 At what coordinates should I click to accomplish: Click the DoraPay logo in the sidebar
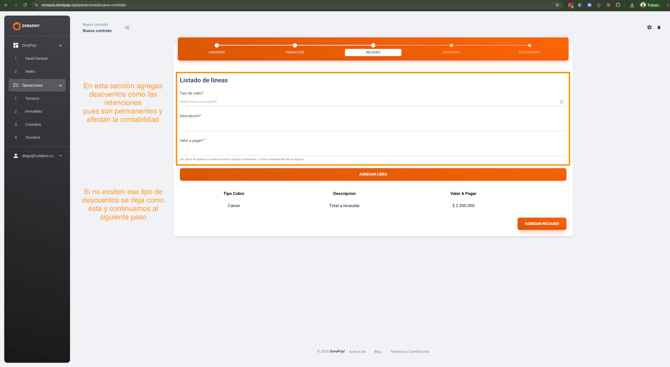tap(26, 26)
